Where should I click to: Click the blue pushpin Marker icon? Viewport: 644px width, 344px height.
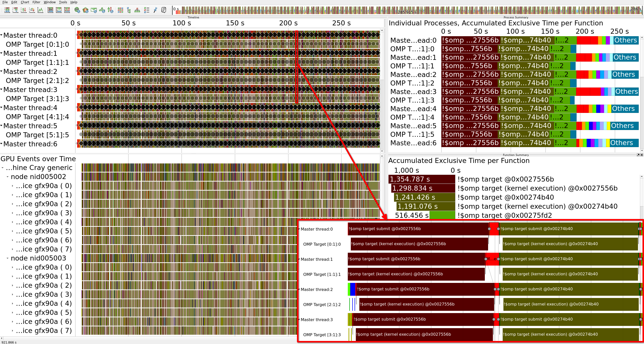pos(155,10)
